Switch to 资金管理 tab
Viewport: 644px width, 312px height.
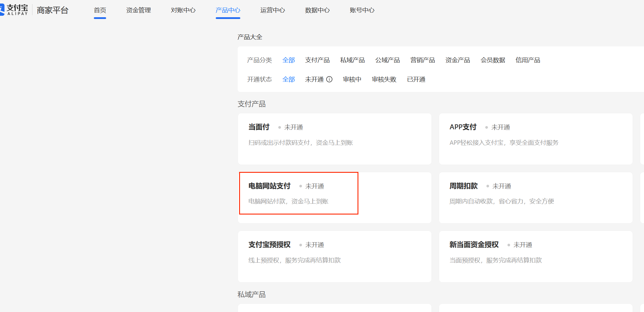(x=139, y=10)
